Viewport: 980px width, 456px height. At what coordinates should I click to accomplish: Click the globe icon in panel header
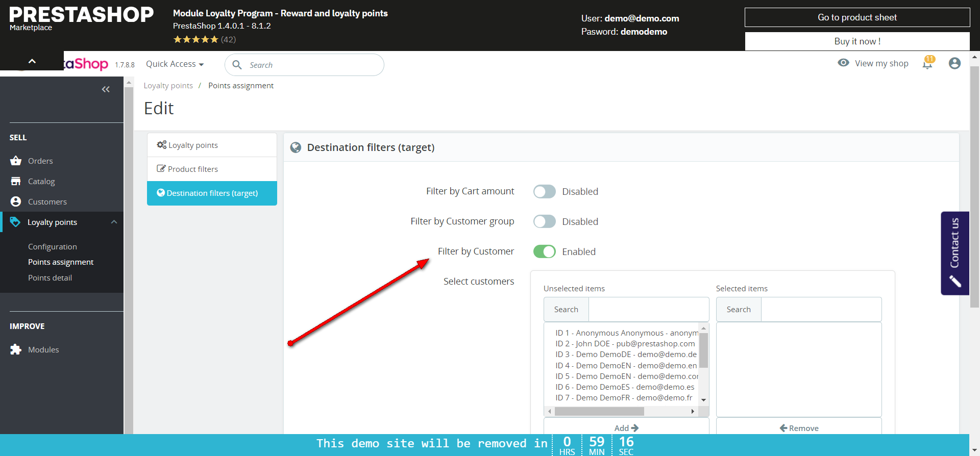click(x=296, y=147)
